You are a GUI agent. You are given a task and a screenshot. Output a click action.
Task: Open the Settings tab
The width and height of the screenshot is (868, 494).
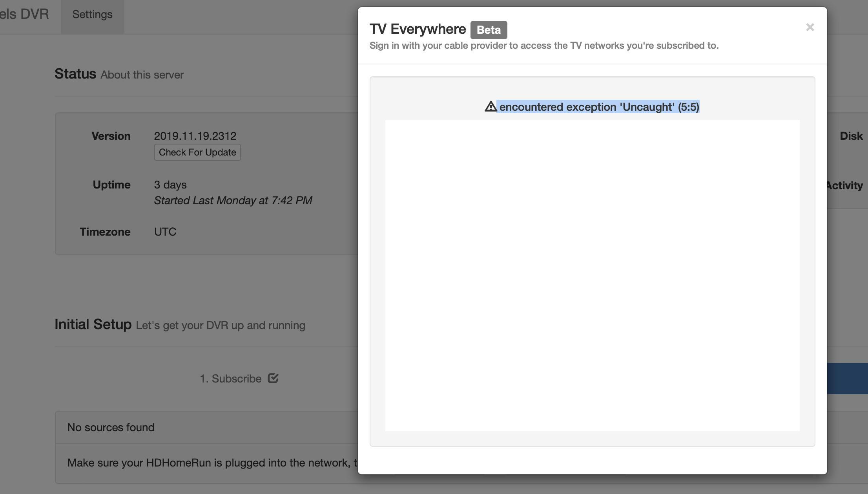(92, 15)
